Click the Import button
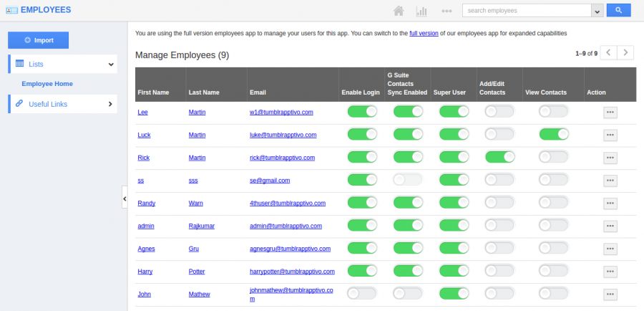This screenshot has width=644, height=311. (x=38, y=40)
